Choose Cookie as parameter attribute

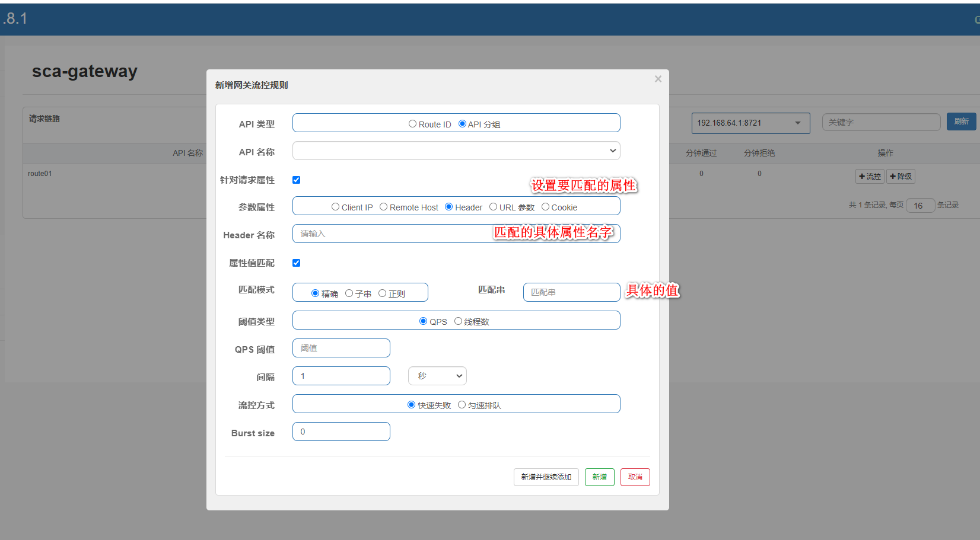(545, 207)
